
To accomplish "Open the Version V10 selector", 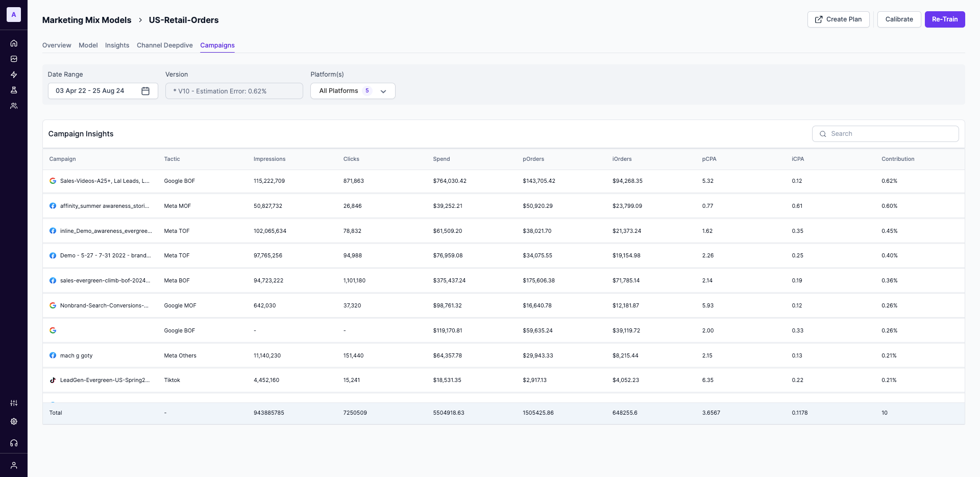I will [234, 91].
